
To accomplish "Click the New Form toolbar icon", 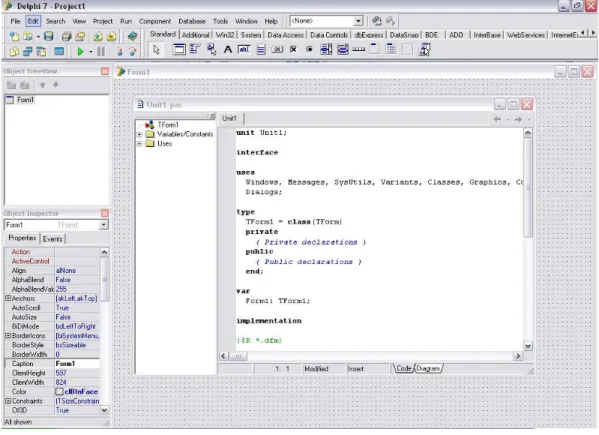I will tap(59, 51).
